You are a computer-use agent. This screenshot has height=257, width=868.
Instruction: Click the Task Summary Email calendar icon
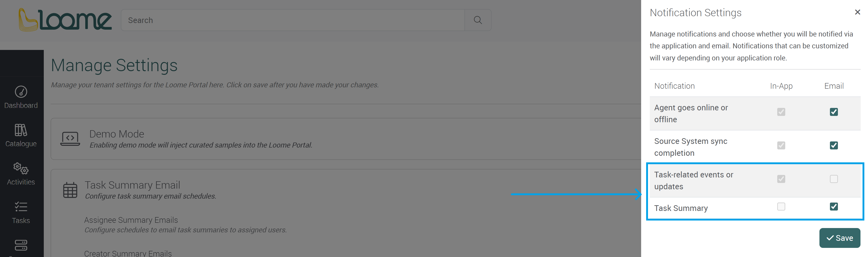(70, 190)
